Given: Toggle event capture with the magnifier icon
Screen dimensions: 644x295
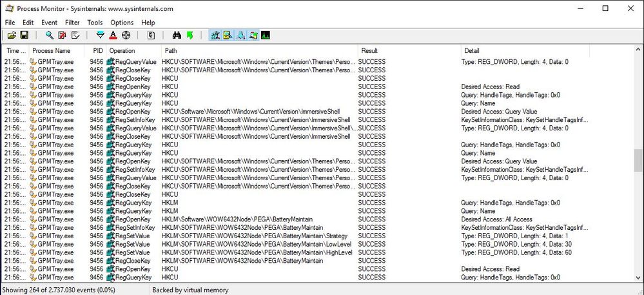Looking at the screenshot, I should tap(50, 35).
